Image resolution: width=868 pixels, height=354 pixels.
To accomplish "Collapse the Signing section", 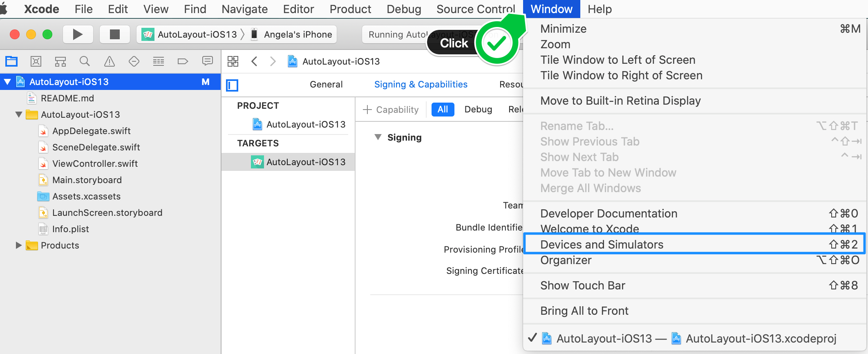I will pos(378,137).
